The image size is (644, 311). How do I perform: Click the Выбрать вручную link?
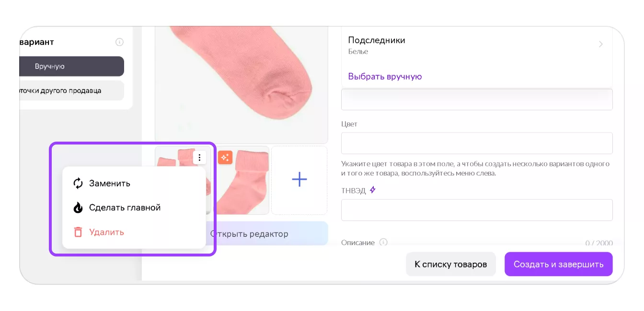point(385,77)
